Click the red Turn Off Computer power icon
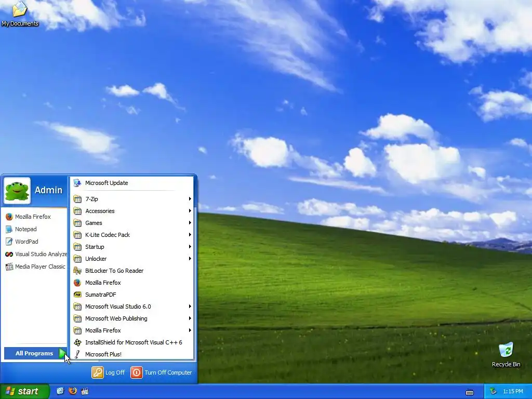 pos(137,373)
